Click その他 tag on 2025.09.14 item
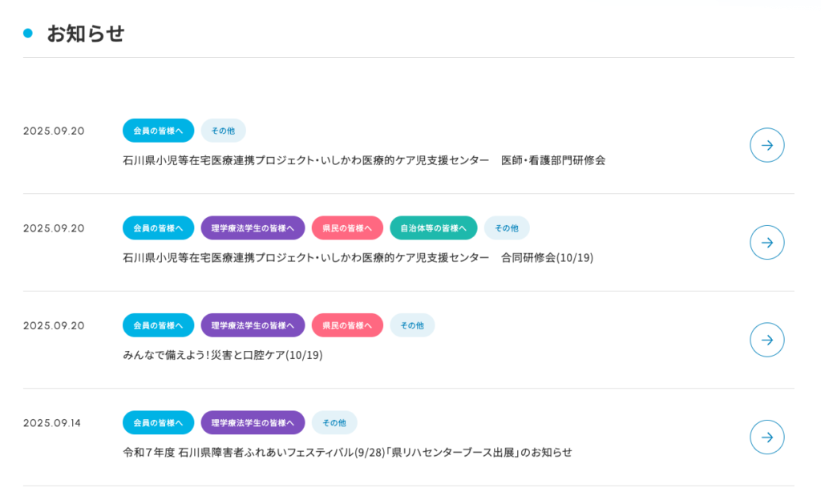Viewport: 821px width, 504px height. 334,423
